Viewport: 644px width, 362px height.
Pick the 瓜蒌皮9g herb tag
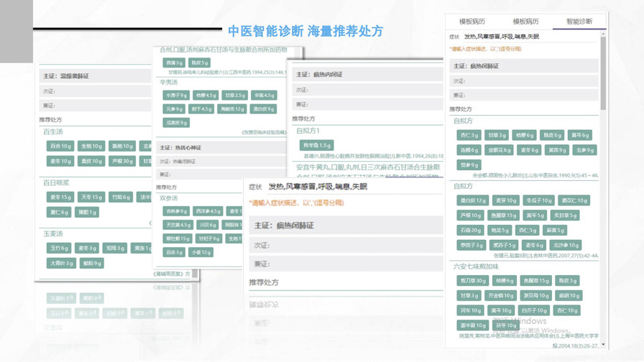coord(175,123)
